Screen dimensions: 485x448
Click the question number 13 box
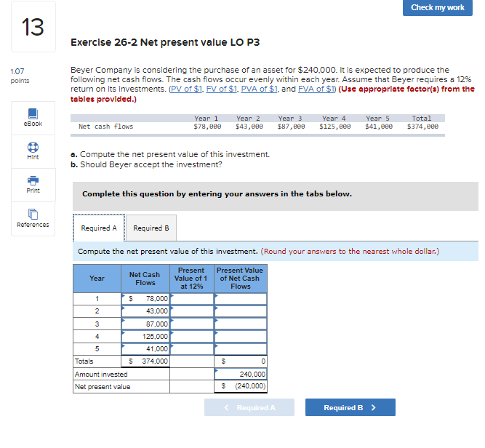coord(33,27)
